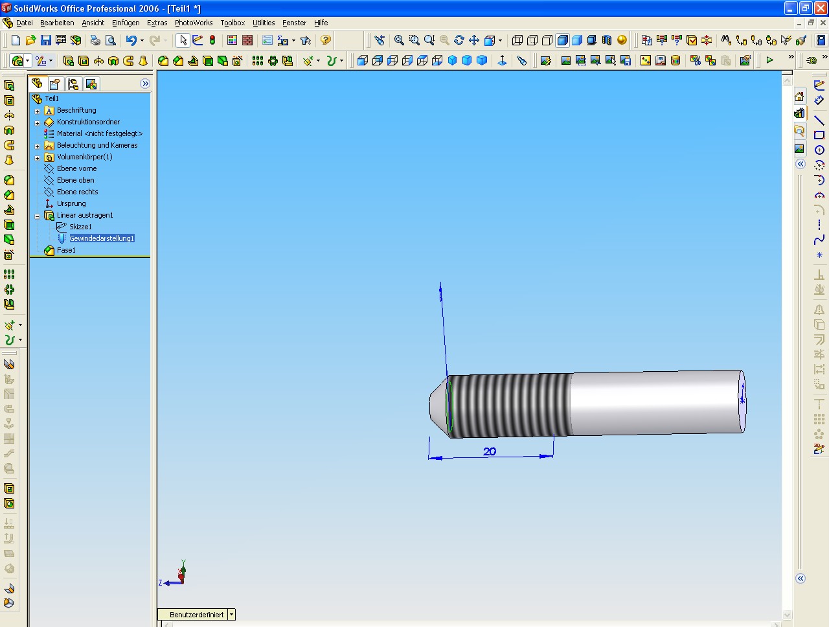Toggle the Sketch button in standard toolbar
Viewport: 840px width, 627px height.
[198, 40]
